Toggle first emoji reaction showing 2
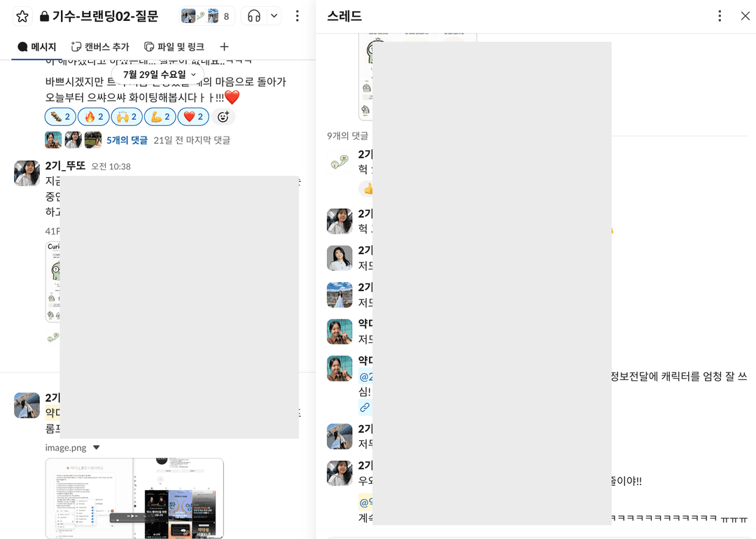The width and height of the screenshot is (756, 539). 60,117
